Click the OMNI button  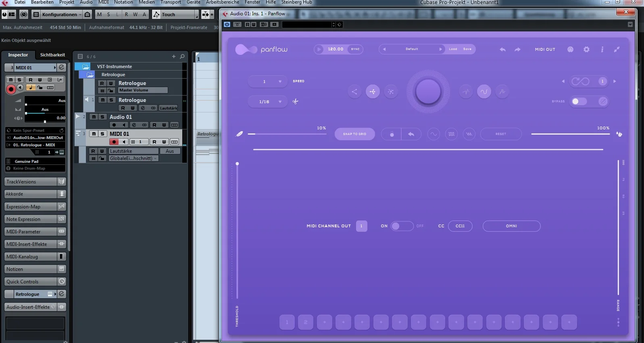tap(511, 226)
